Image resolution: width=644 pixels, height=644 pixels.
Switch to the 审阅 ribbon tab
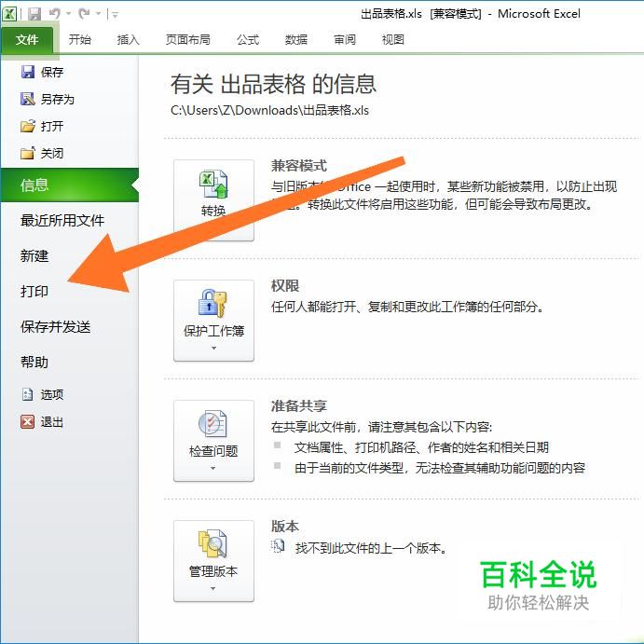[x=345, y=40]
